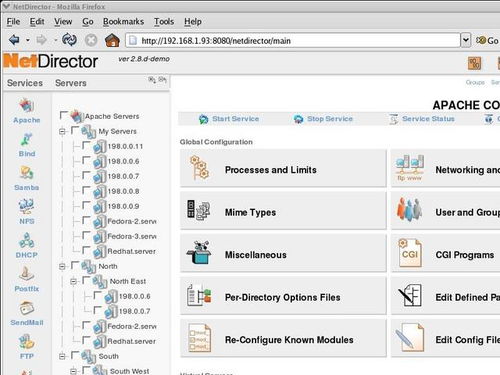Image resolution: width=500 pixels, height=375 pixels.
Task: Open Edit Config File pencil icon
Action: (x=410, y=337)
